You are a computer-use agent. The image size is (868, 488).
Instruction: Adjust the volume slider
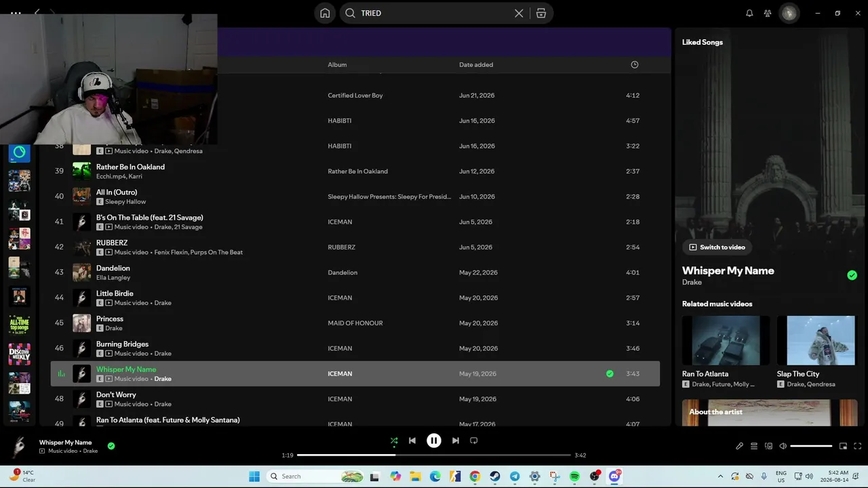click(x=811, y=446)
